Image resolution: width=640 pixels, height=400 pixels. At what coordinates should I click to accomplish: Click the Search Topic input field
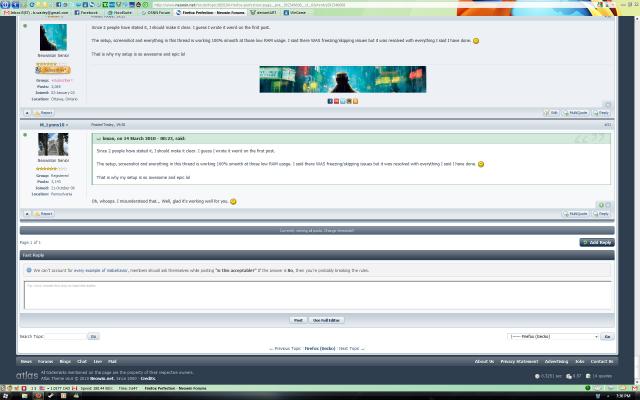click(65, 337)
